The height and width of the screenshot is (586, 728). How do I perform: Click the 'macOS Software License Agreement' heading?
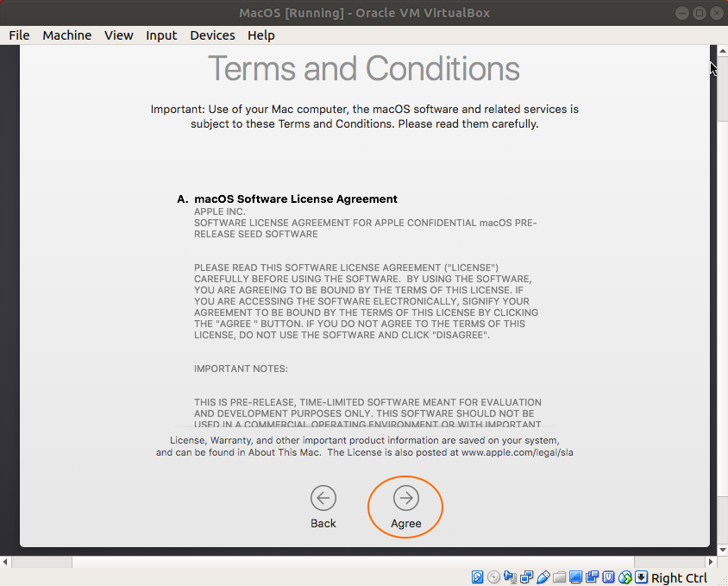click(296, 198)
